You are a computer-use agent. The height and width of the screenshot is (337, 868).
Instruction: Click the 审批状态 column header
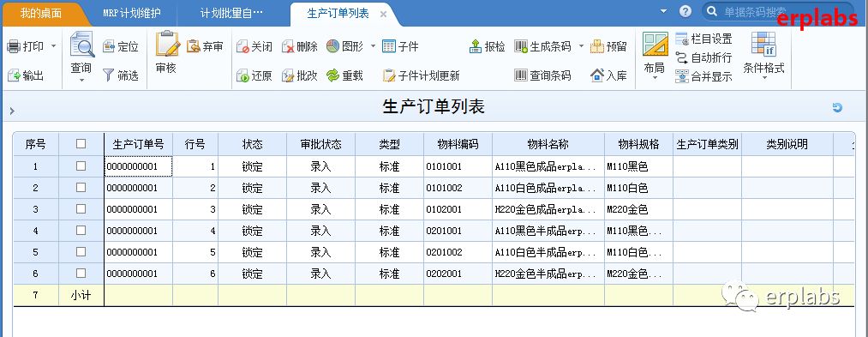pyautogui.click(x=321, y=144)
